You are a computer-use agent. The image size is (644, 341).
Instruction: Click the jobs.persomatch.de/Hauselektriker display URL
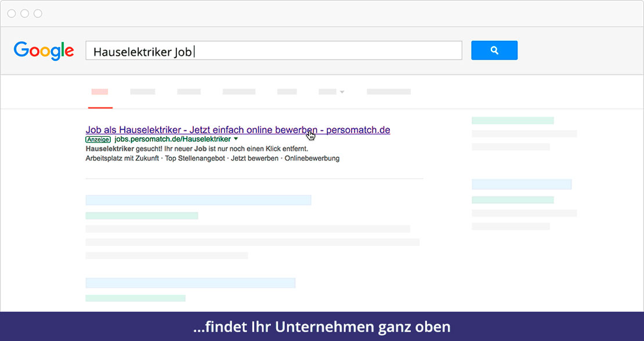(172, 139)
